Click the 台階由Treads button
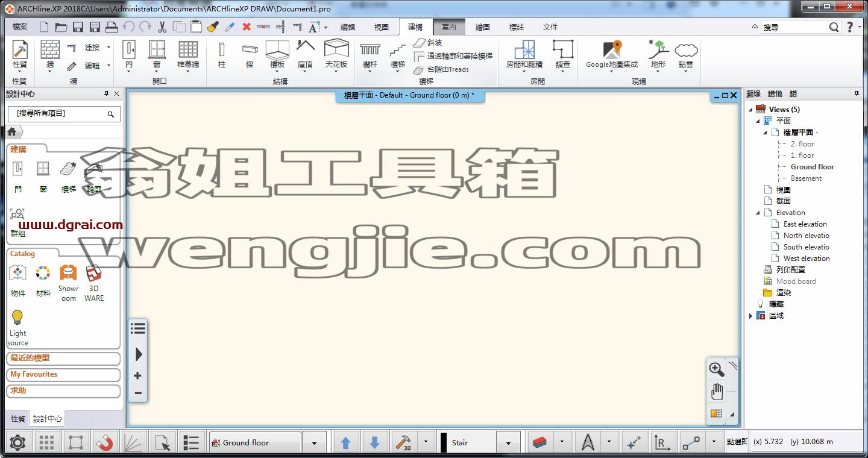The width and height of the screenshot is (868, 458). pos(441,69)
